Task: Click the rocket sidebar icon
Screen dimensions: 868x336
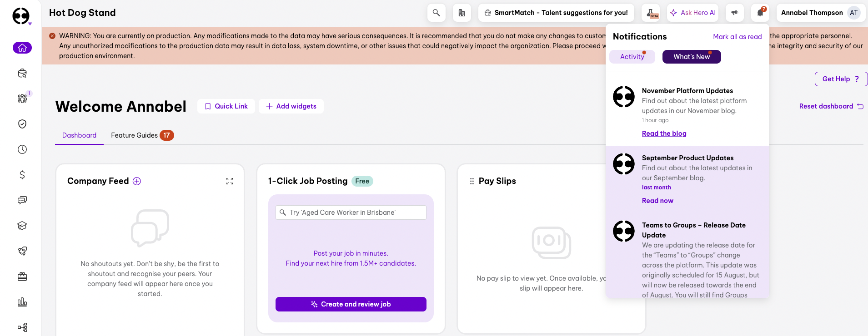Action: click(x=22, y=251)
